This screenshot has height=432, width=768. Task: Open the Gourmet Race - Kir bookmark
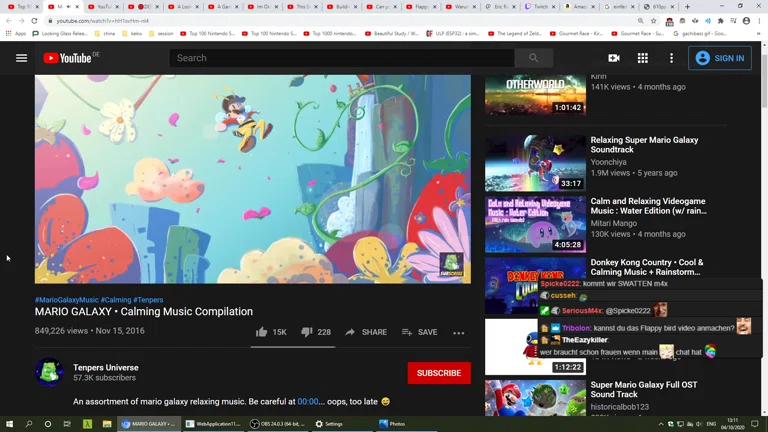[576, 33]
